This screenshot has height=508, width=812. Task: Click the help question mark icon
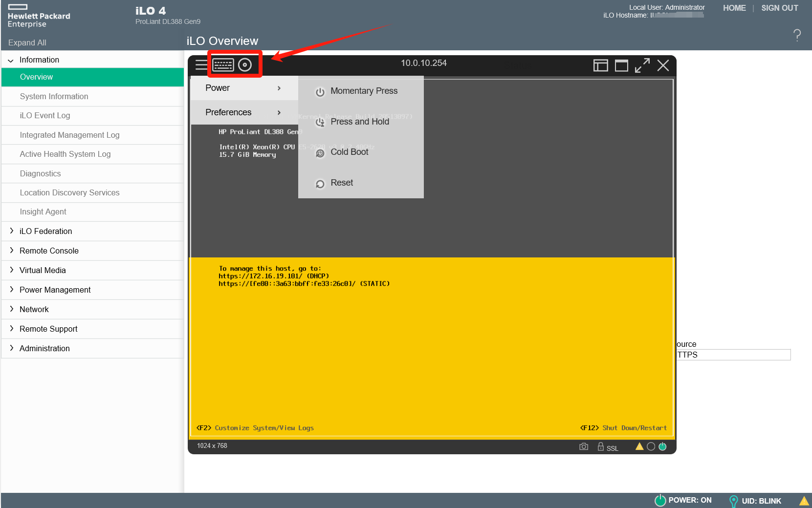797,35
